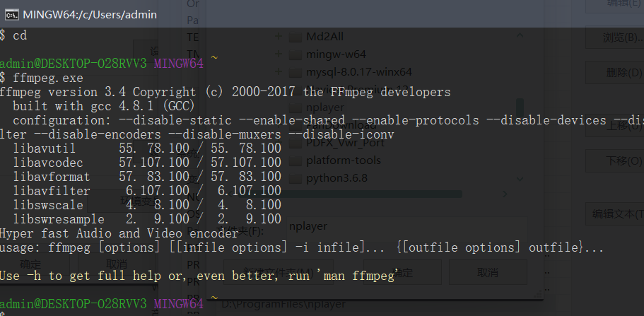Click the 'Use -h to get full help' line
The width and height of the screenshot is (644, 316).
pos(199,276)
